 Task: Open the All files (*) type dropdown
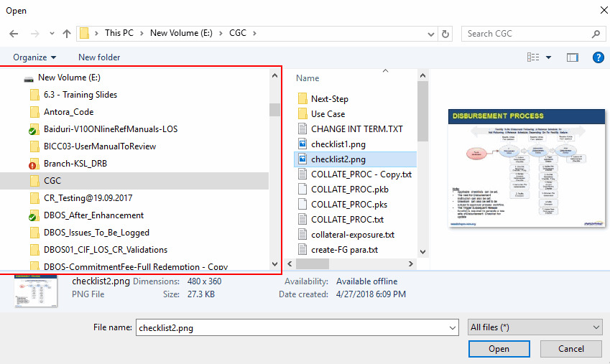535,327
